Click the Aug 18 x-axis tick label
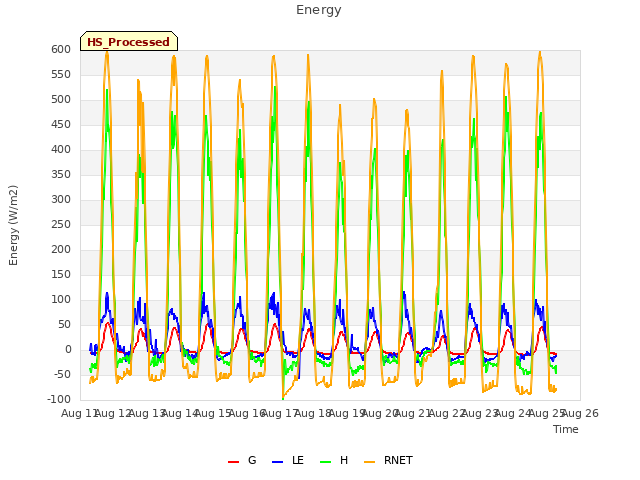The image size is (640, 480). [313, 413]
